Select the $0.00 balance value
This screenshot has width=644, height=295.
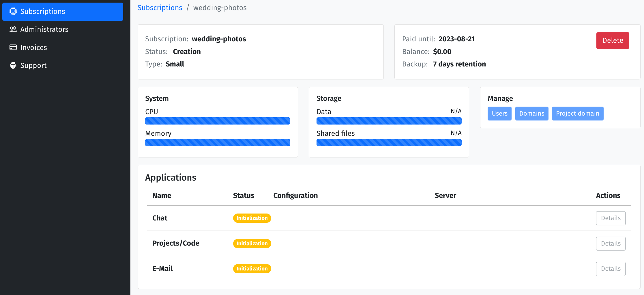coord(442,52)
